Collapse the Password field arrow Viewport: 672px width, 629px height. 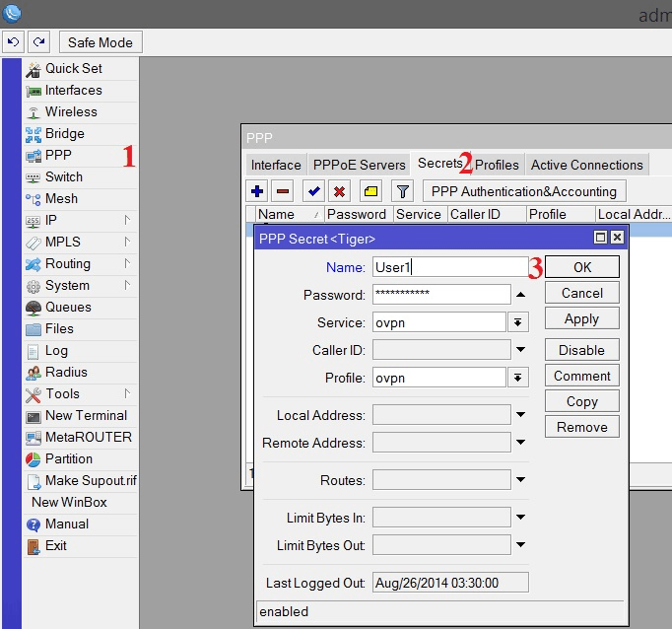tap(520, 295)
